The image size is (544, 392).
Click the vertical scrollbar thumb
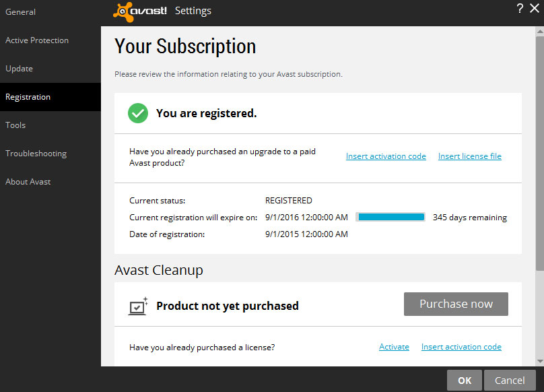tap(539, 153)
